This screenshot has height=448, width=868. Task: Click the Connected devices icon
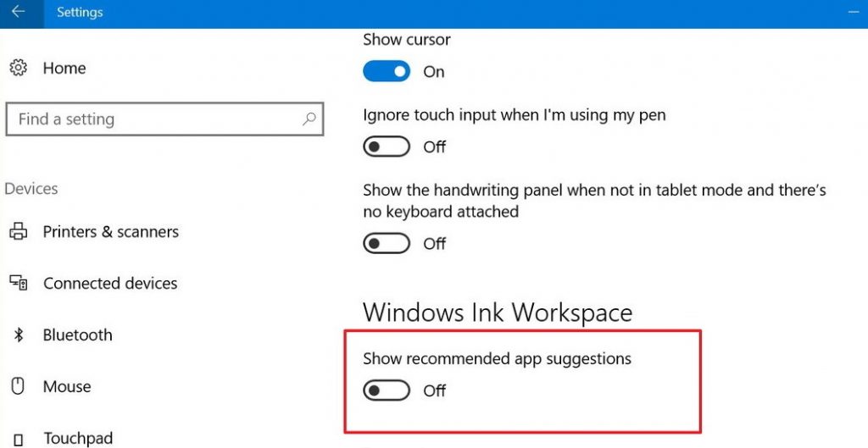coord(19,283)
